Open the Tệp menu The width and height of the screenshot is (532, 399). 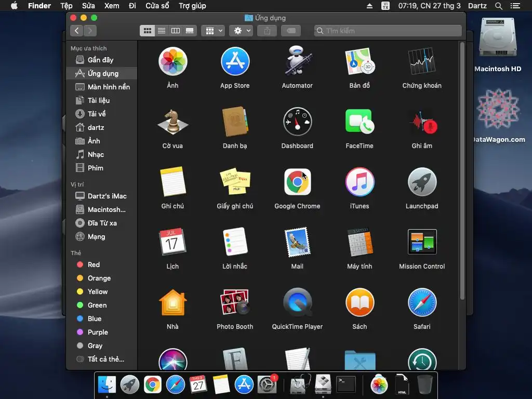point(66,6)
